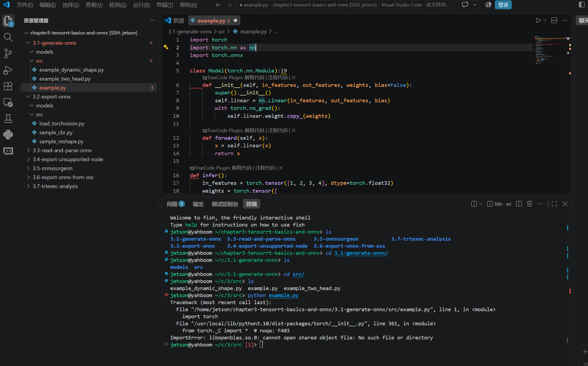
Task: Split the editor layout
Action: 554,21
